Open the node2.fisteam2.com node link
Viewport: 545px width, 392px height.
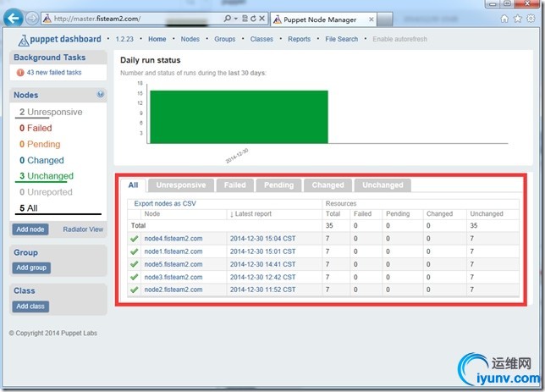click(x=173, y=290)
